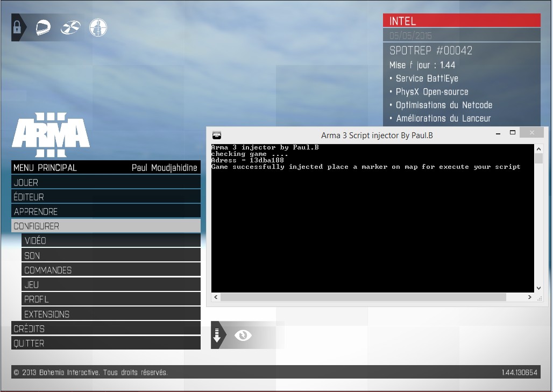Click the injector window title bar icon
The width and height of the screenshot is (553, 392).
tap(217, 135)
